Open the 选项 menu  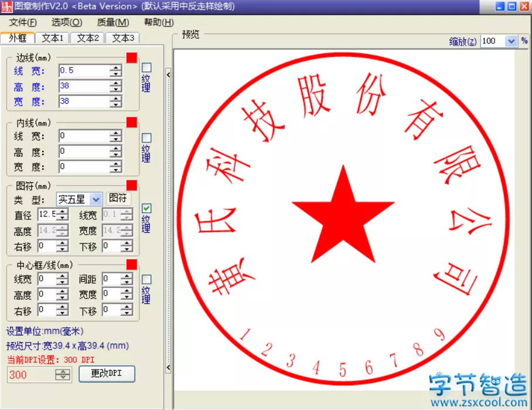pyautogui.click(x=66, y=22)
